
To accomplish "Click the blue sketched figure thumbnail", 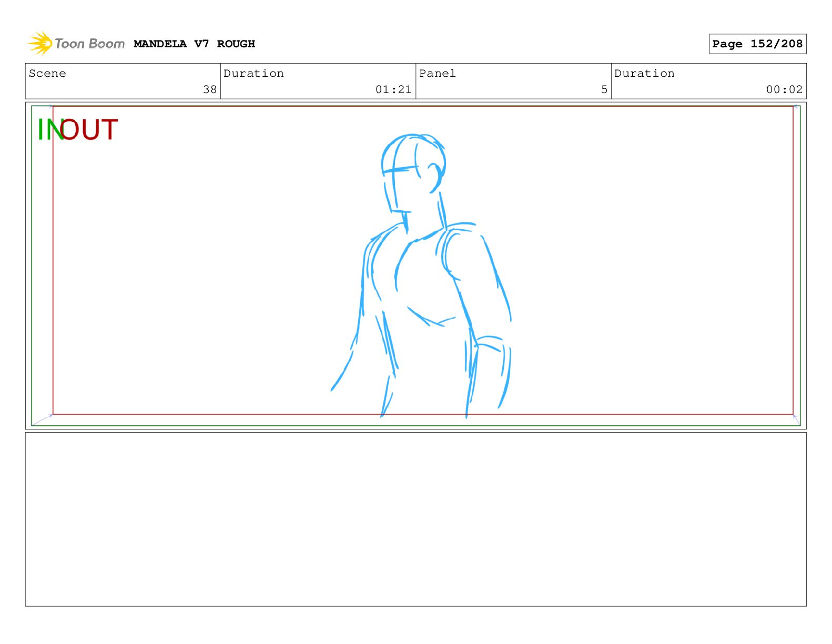I will [x=421, y=275].
